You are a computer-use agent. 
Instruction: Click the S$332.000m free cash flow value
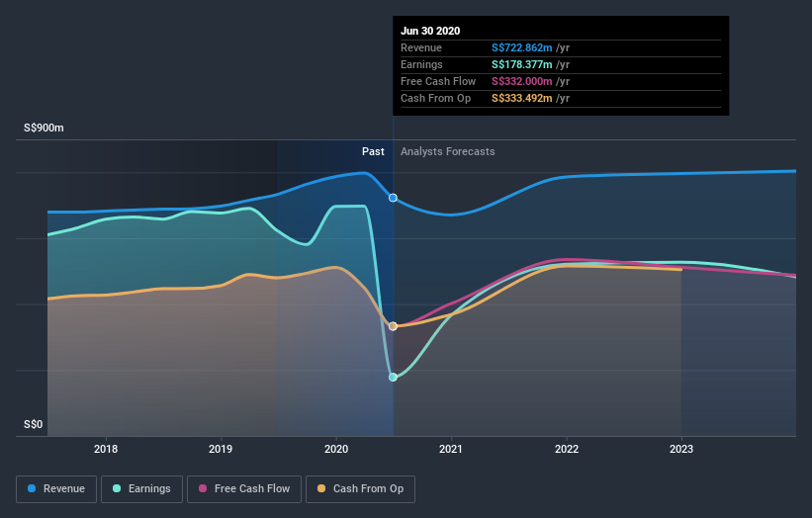(x=521, y=81)
